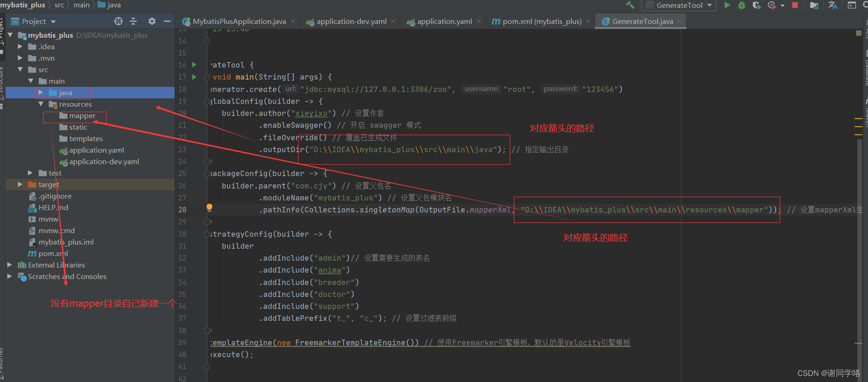Fold packageConfig block at line 25
This screenshot has width=868, height=382.
[x=207, y=174]
